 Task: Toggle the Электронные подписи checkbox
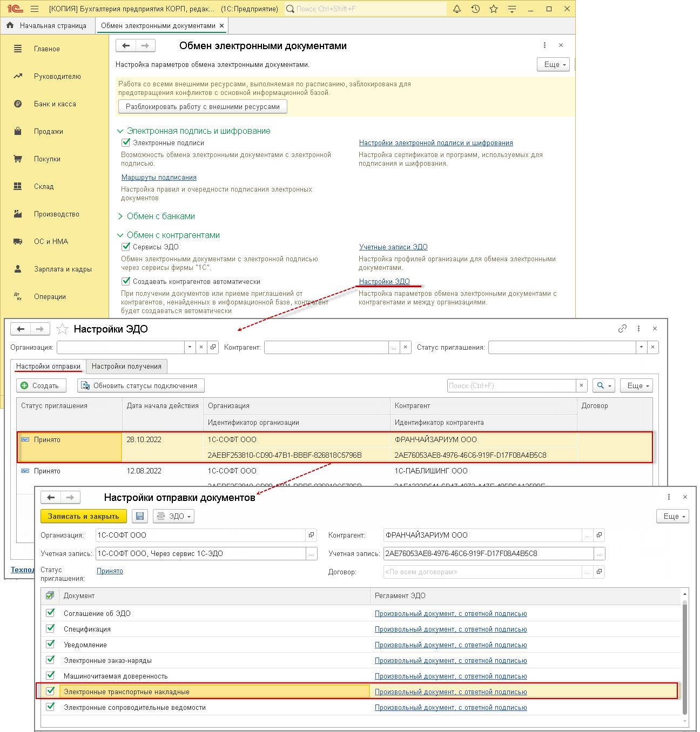pos(126,143)
